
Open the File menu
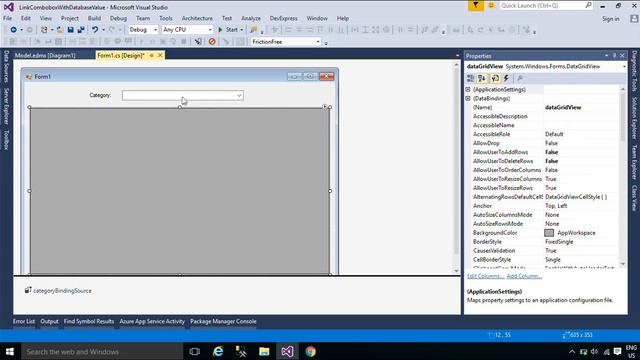pos(7,18)
